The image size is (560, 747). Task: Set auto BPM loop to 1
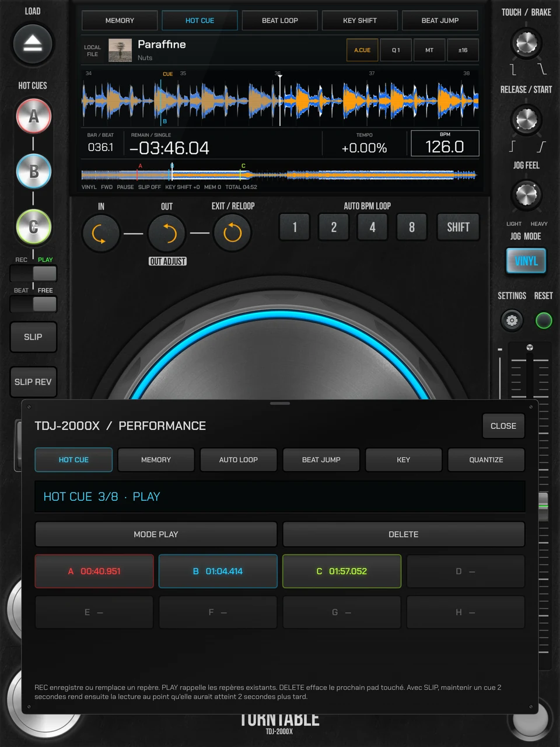pos(295,227)
